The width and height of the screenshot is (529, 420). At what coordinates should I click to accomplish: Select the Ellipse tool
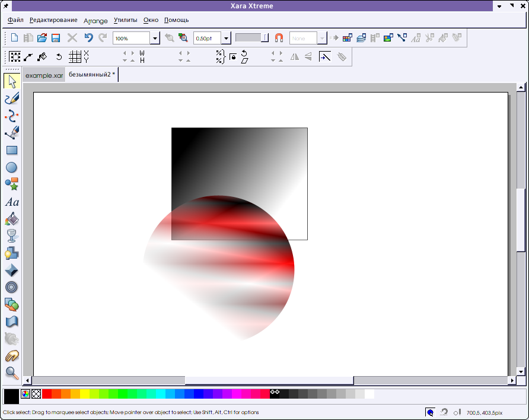(11, 167)
